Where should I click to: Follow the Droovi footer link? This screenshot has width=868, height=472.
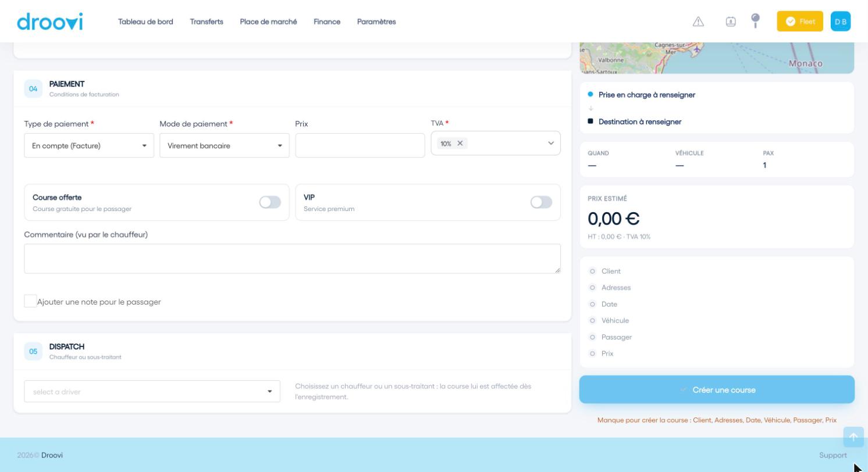click(52, 455)
